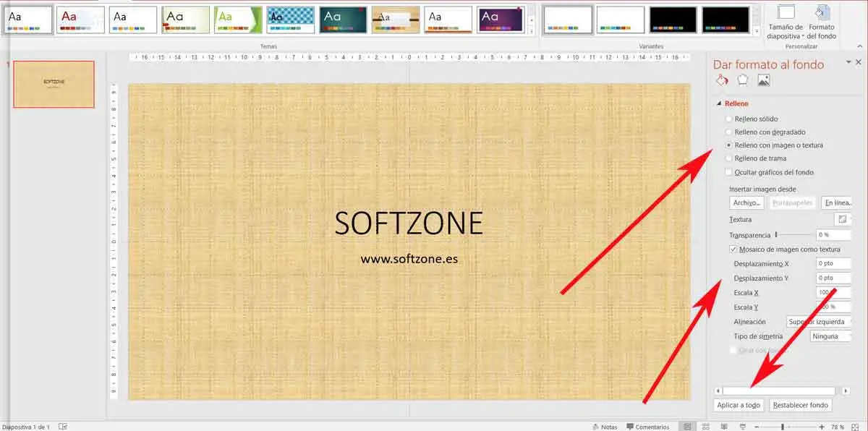Switch to Slide Sorter view icon
The image size is (868, 431).
tap(707, 427)
